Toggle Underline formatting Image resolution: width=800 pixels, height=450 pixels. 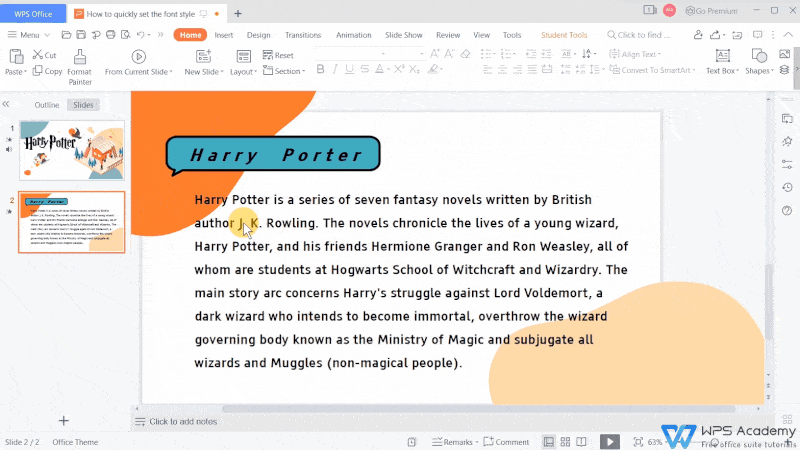click(x=349, y=69)
